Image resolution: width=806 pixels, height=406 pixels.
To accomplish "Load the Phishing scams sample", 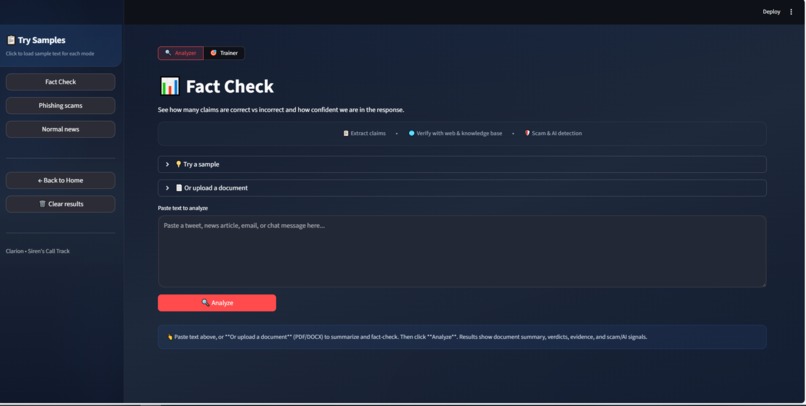I will point(61,105).
